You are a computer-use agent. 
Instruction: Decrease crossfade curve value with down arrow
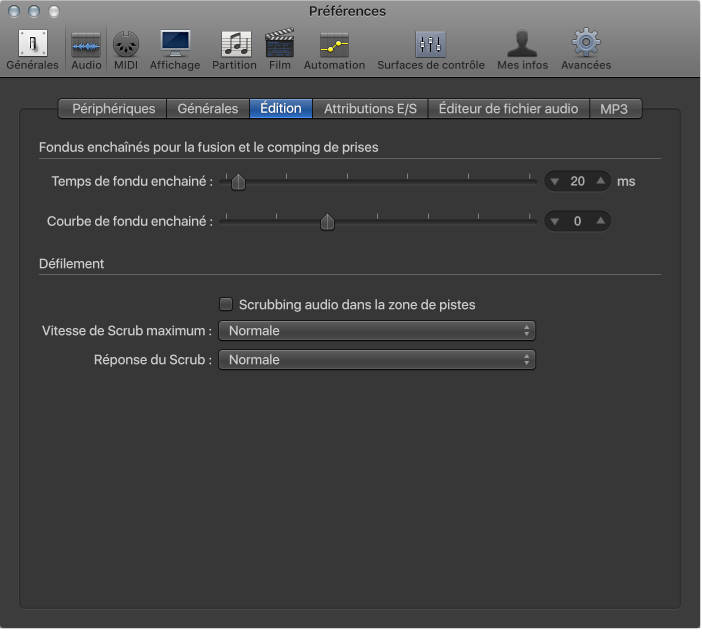click(x=555, y=222)
